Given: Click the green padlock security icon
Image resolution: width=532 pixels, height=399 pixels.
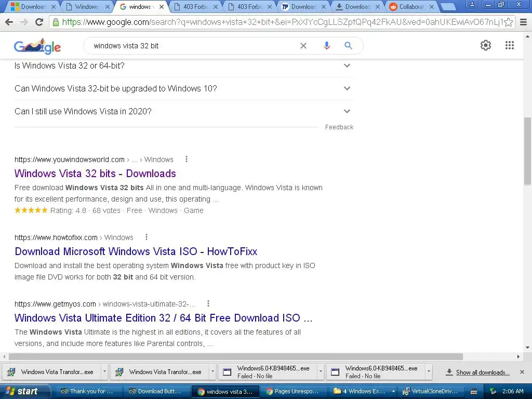Looking at the screenshot, I should [x=56, y=22].
